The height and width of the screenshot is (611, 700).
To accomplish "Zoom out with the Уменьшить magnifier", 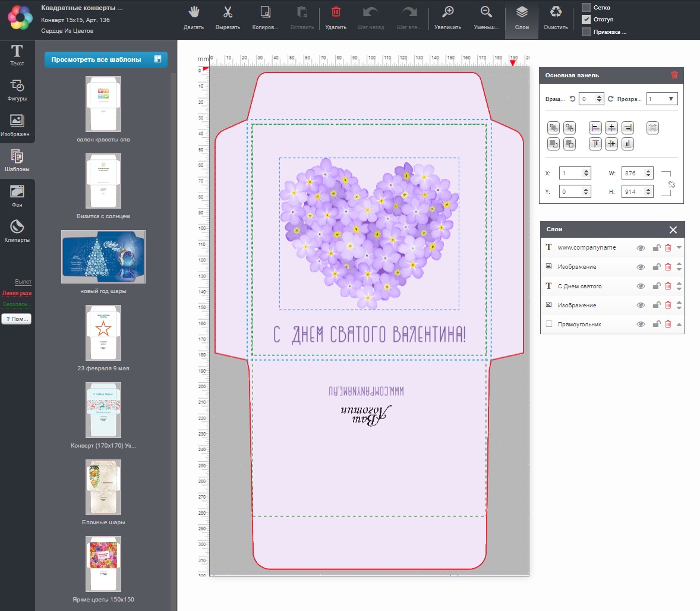I will [486, 18].
